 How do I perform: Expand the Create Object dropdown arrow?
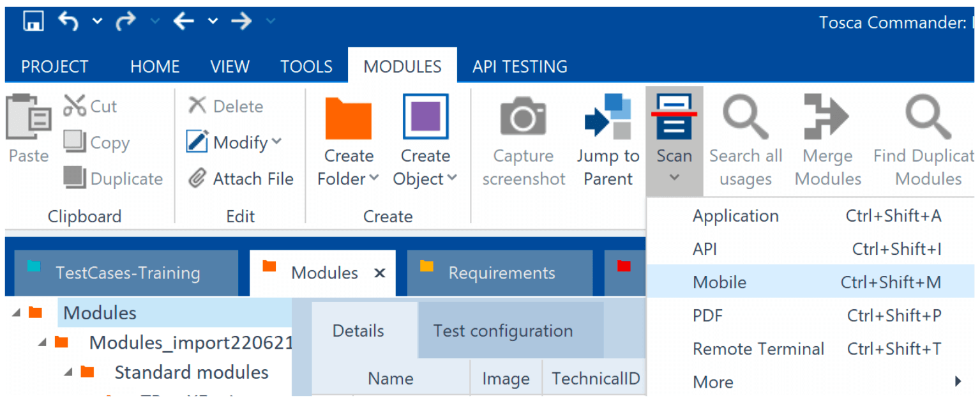[x=452, y=178]
